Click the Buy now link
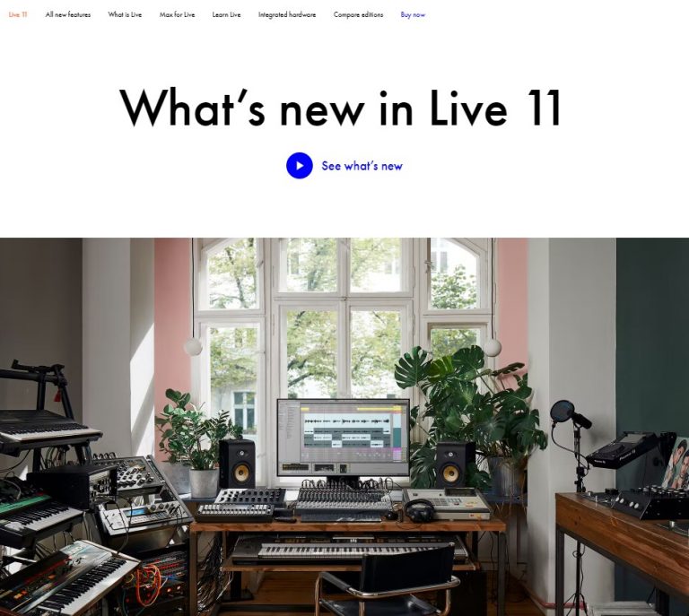 413,14
